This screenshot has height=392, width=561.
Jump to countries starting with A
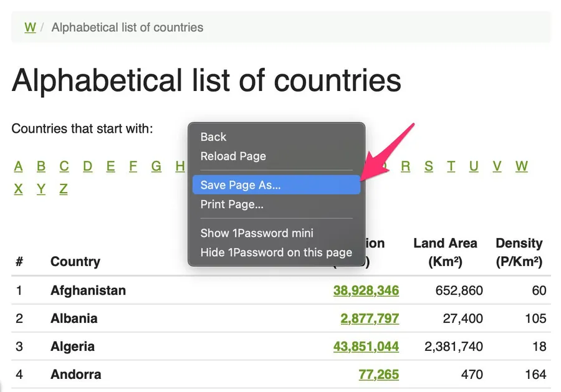pyautogui.click(x=19, y=166)
